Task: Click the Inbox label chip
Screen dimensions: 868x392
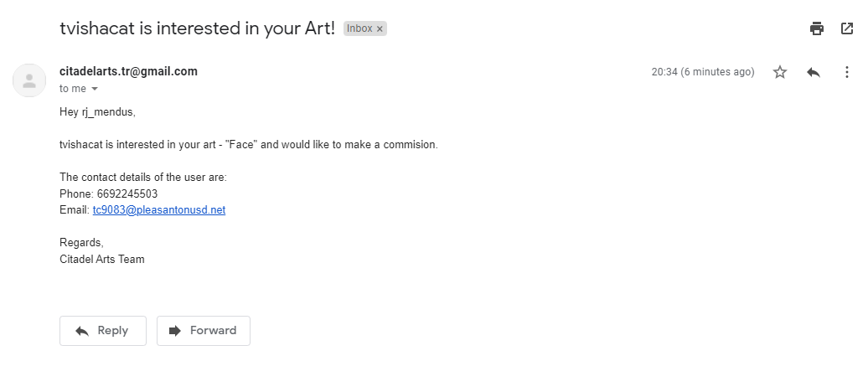Action: [359, 28]
